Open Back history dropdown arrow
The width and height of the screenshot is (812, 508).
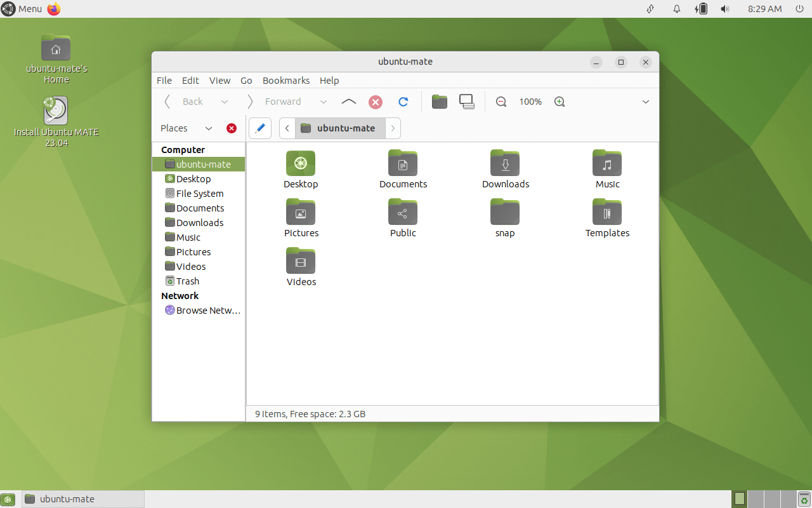pyautogui.click(x=225, y=102)
